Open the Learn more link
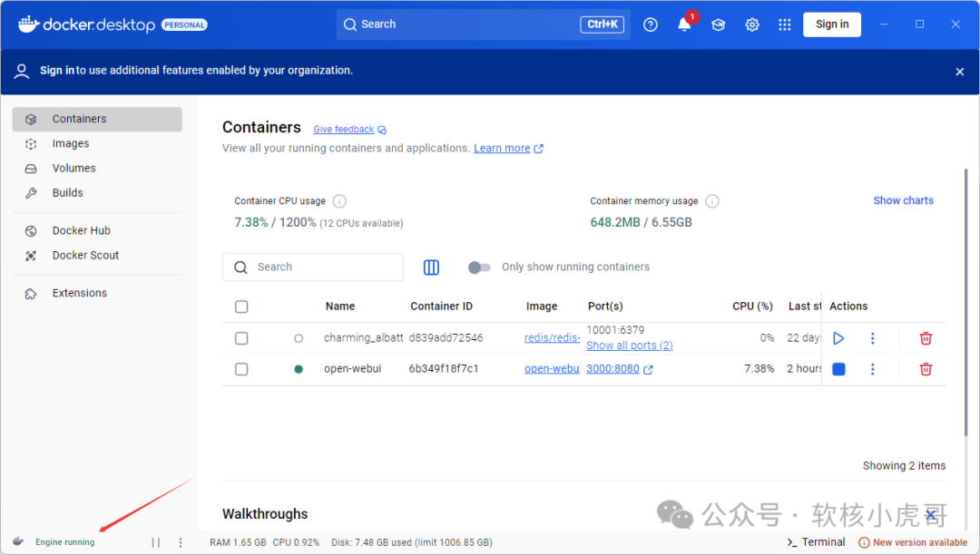 click(502, 148)
